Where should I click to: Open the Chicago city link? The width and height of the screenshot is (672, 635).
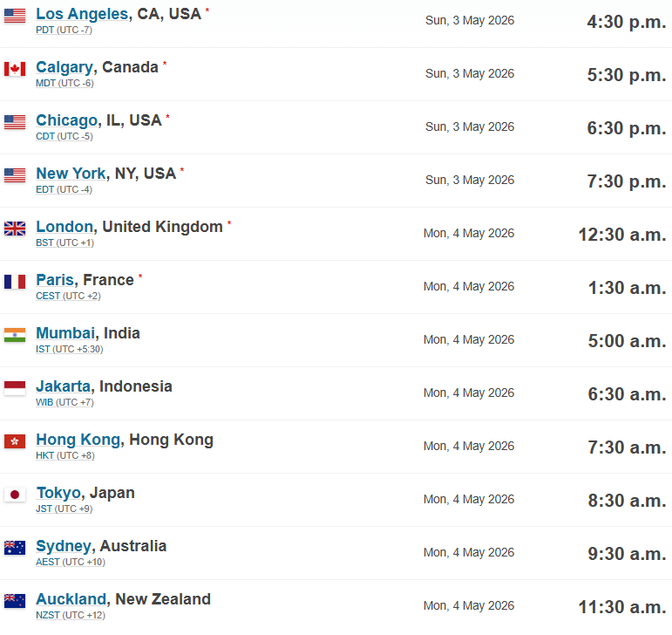click(x=66, y=120)
